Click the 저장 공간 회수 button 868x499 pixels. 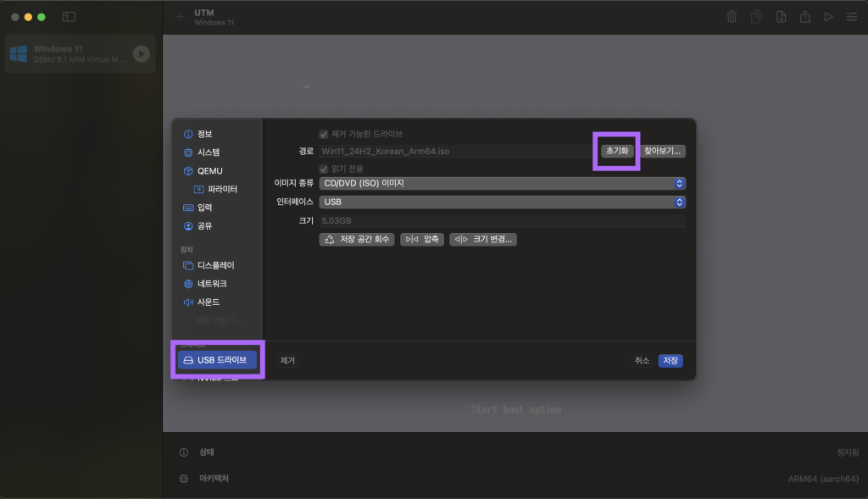coord(357,240)
